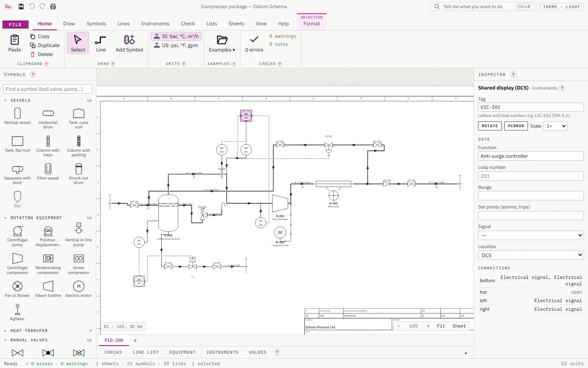Click the zoom in plus button
Viewport: 588px width, 368px height.
[428, 326]
